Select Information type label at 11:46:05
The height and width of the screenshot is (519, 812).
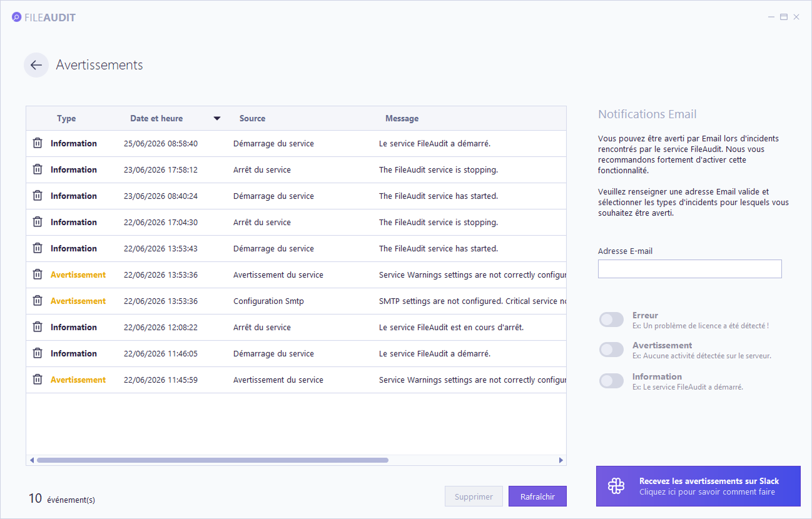(74, 353)
